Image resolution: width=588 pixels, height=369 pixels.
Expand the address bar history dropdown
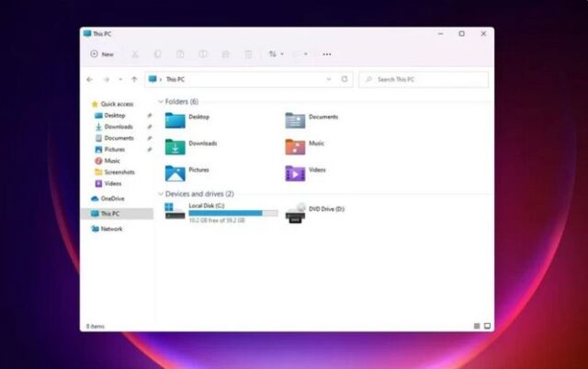tap(329, 79)
